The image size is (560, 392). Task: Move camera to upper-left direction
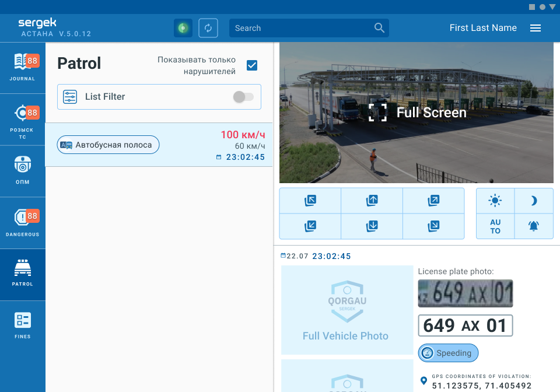point(310,201)
